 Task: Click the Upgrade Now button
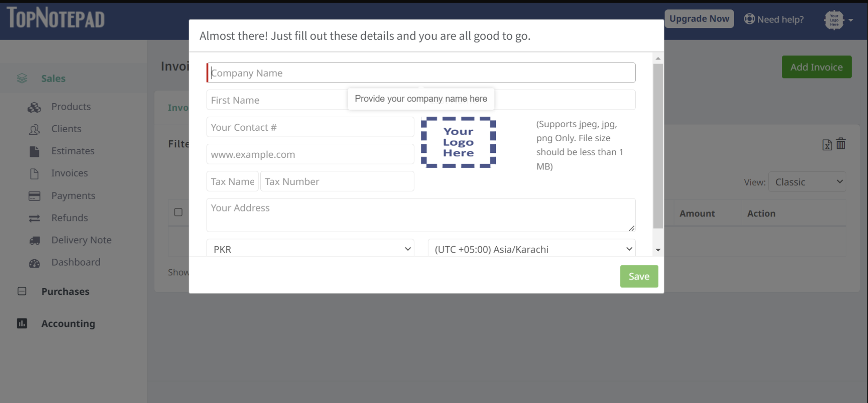pyautogui.click(x=699, y=18)
